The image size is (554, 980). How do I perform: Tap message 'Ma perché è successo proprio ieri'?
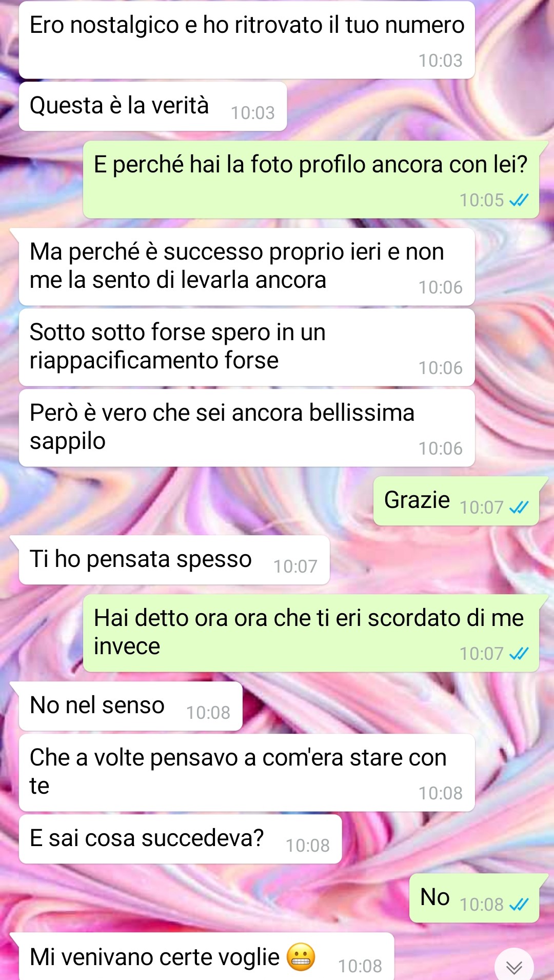pyautogui.click(x=247, y=267)
